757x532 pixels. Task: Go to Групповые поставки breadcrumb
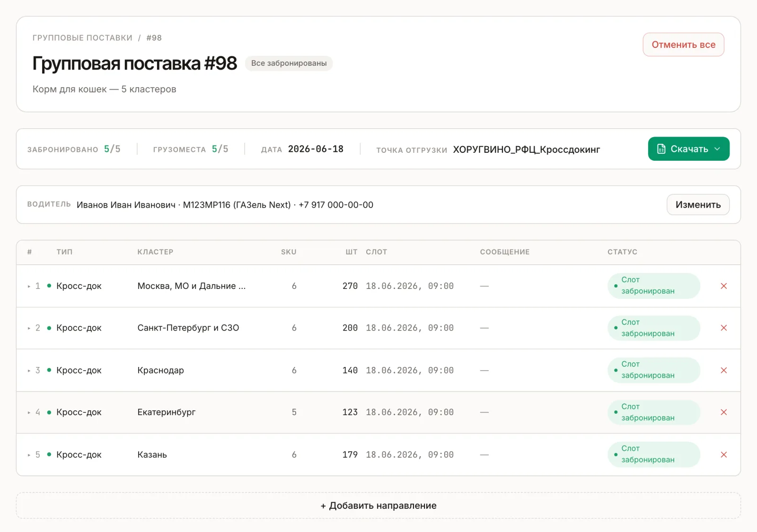[x=82, y=38]
